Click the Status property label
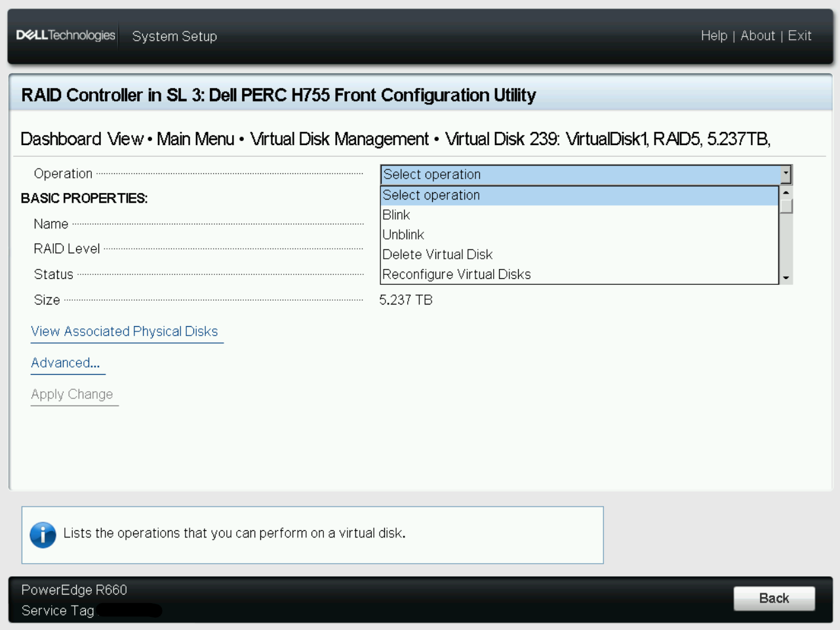Image resolution: width=840 pixels, height=630 pixels. coord(54,275)
